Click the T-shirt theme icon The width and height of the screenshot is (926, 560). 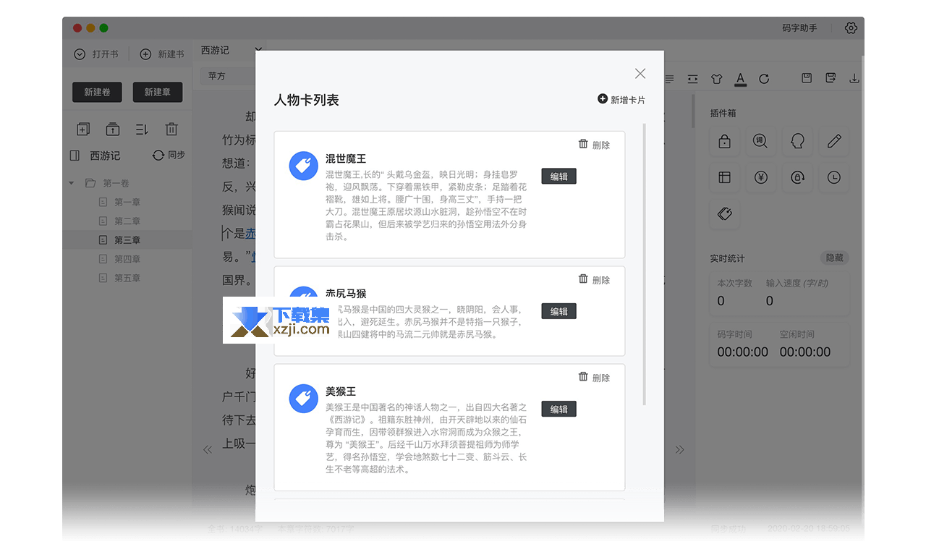(x=716, y=79)
